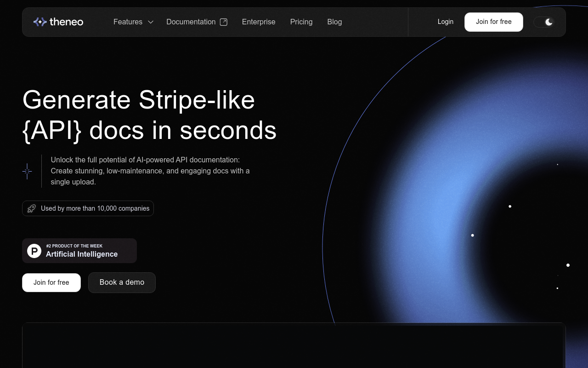This screenshot has height=368, width=588.
Task: Expand the Features dropdown chevron
Action: point(150,22)
